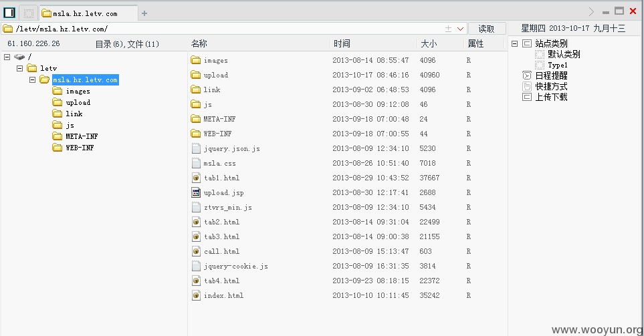Open a new tab with the plus button
The width and height of the screenshot is (644, 336).
click(x=144, y=13)
